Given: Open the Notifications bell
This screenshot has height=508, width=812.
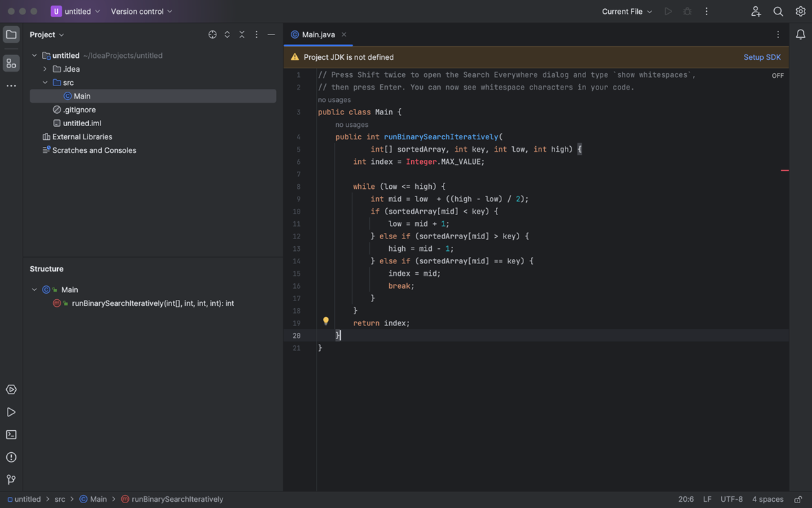Looking at the screenshot, I should [x=800, y=34].
